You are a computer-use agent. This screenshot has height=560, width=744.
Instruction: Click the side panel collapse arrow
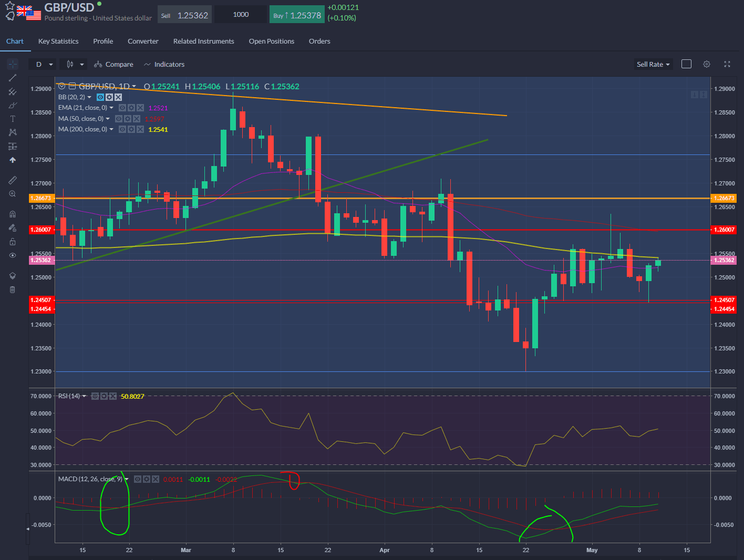(28, 528)
